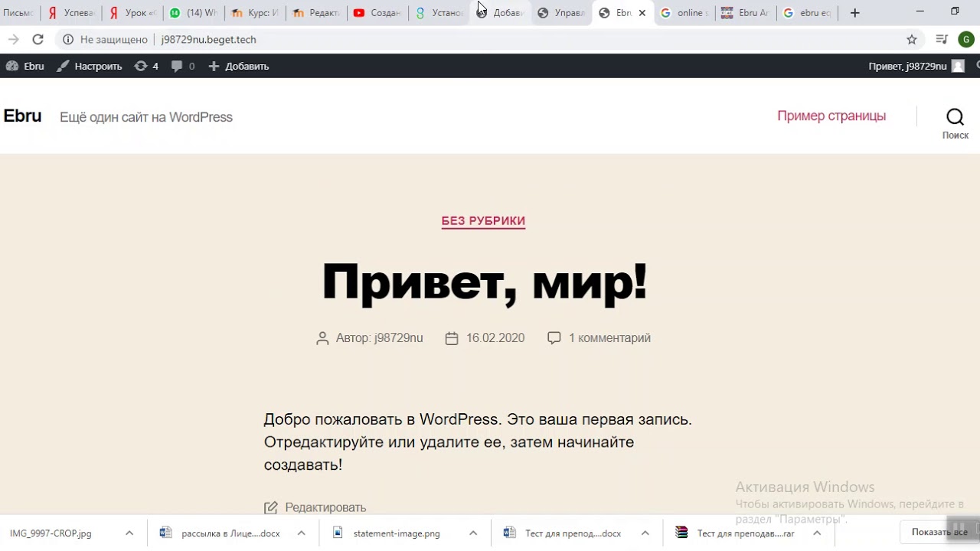The width and height of the screenshot is (980, 551).
Task: Switch to the Курс browser tab
Action: point(254,13)
